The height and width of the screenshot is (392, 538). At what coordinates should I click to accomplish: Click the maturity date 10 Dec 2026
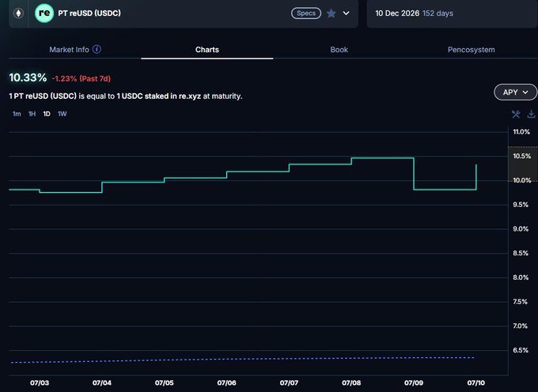click(397, 13)
